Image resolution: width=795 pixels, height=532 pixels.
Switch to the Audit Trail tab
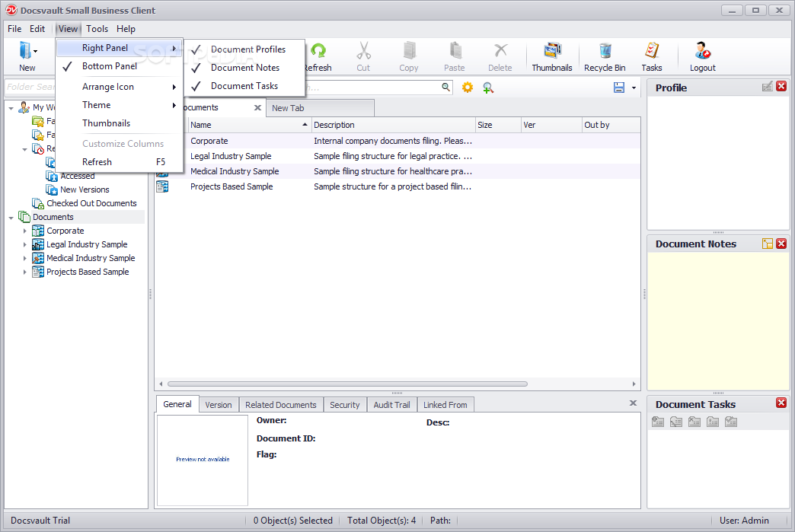click(x=392, y=405)
